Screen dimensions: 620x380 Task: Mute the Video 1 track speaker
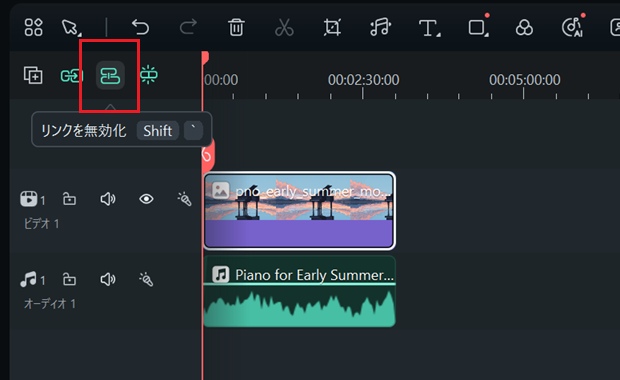coord(108,199)
